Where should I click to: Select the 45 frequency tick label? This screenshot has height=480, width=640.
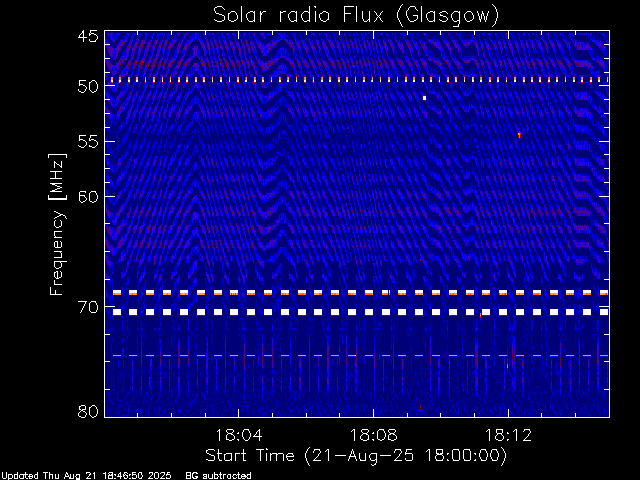coord(88,36)
